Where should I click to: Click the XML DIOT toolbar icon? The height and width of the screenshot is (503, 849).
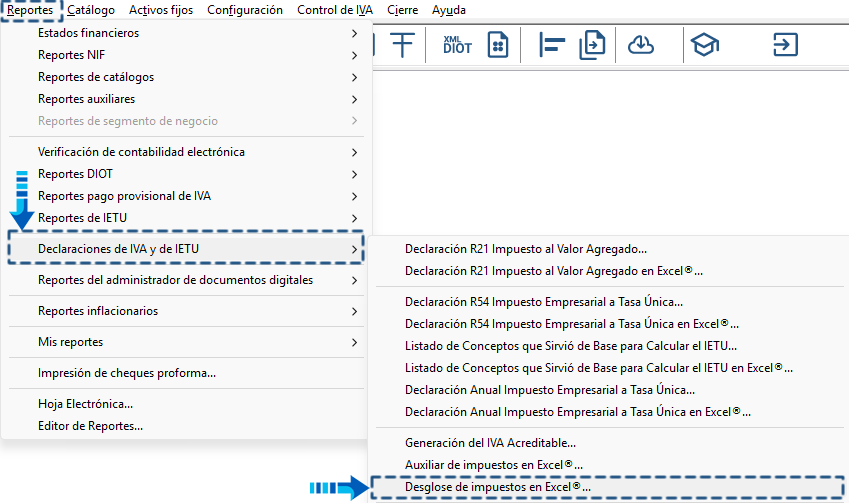tap(457, 45)
